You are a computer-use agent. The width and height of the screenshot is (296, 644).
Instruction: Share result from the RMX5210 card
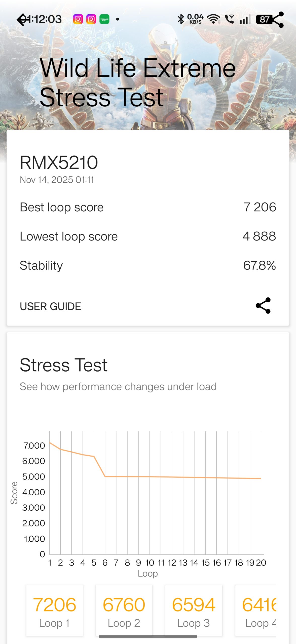[263, 306]
